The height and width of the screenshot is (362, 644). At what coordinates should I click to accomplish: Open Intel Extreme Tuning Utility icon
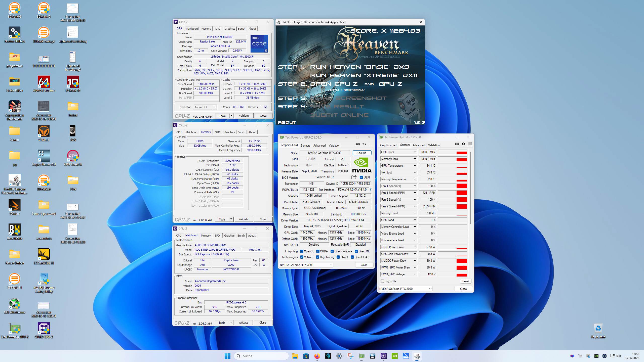click(x=44, y=283)
